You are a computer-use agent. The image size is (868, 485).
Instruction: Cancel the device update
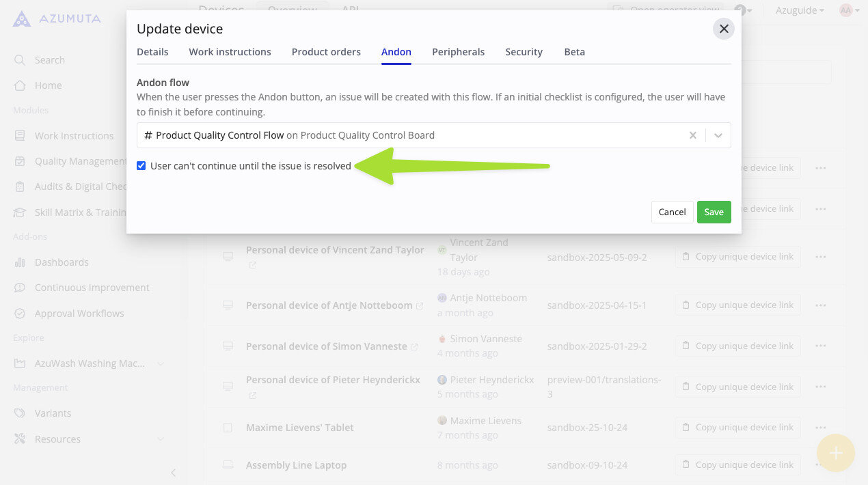[672, 212]
